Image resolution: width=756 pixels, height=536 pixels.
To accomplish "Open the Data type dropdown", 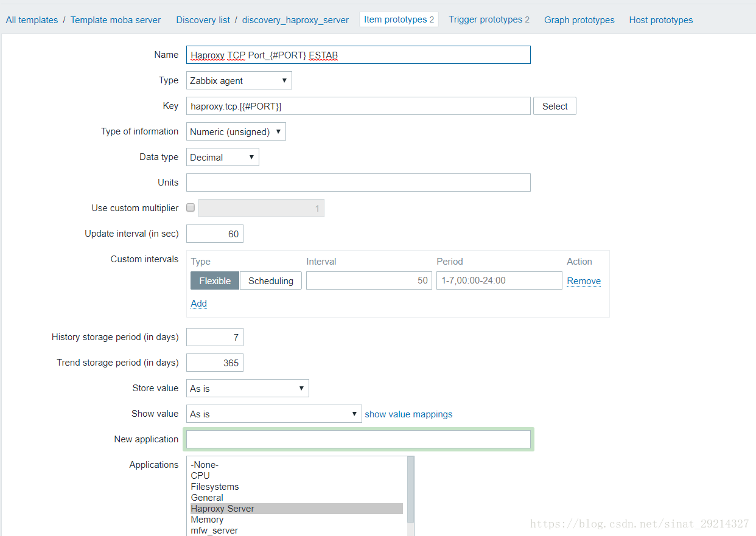I will click(222, 157).
